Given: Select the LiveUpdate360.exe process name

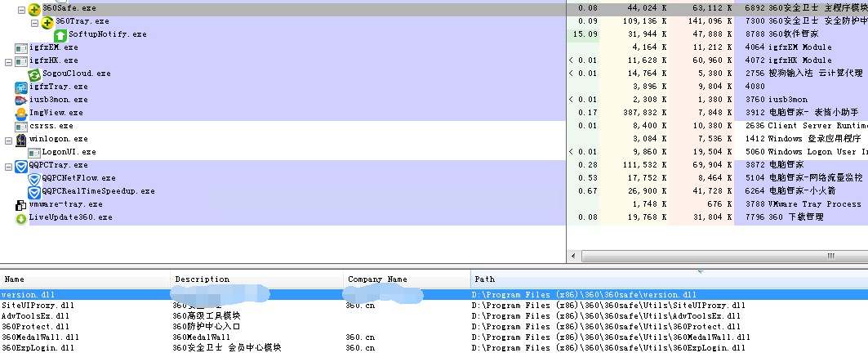Looking at the screenshot, I should click(71, 217).
